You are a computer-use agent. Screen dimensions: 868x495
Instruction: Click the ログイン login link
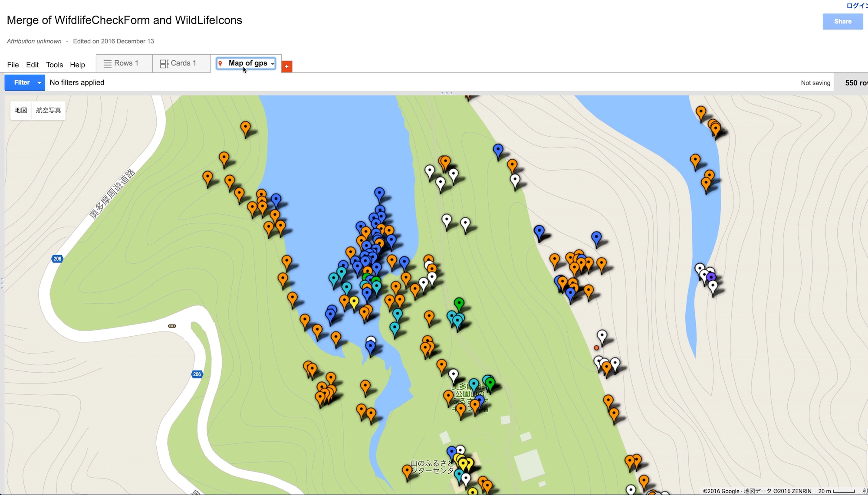point(857,6)
